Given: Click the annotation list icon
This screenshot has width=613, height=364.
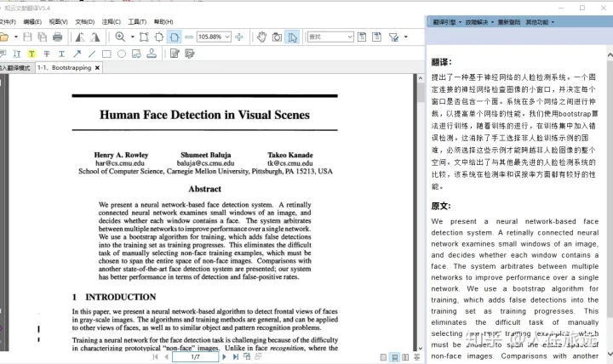Looking at the screenshot, I should 190,54.
